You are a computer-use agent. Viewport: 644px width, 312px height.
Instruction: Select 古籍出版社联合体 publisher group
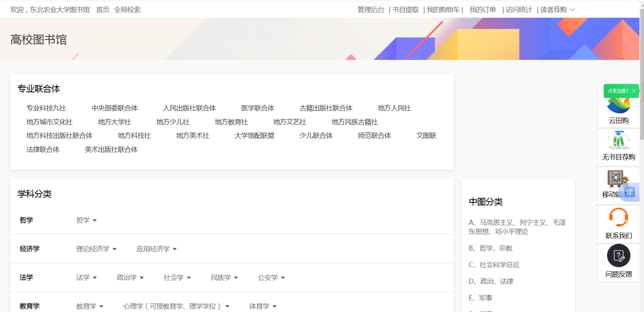pos(326,108)
